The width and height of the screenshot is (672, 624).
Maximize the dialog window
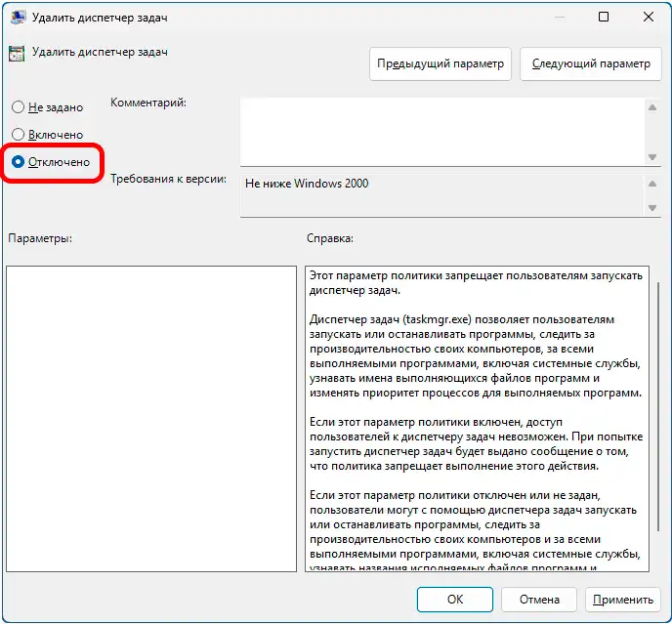[x=604, y=17]
